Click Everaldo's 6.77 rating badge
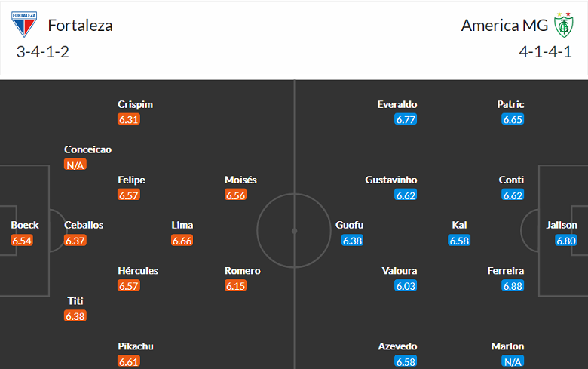The width and height of the screenshot is (588, 369). pos(406,119)
